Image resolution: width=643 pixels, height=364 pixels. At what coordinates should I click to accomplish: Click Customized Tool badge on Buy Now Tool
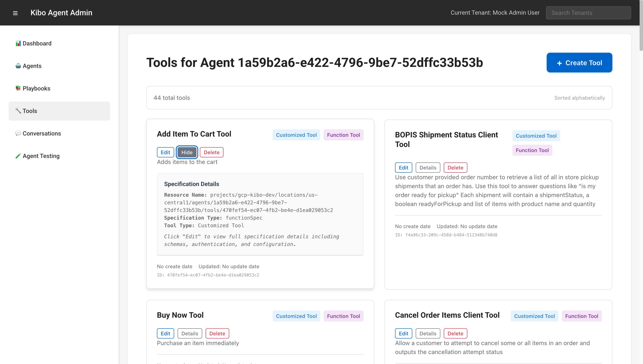(x=296, y=316)
